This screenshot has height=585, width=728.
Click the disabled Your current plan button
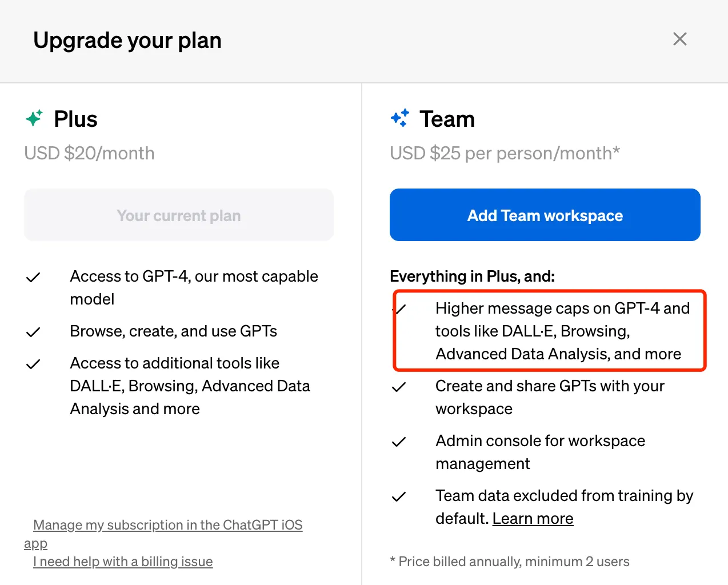click(179, 215)
